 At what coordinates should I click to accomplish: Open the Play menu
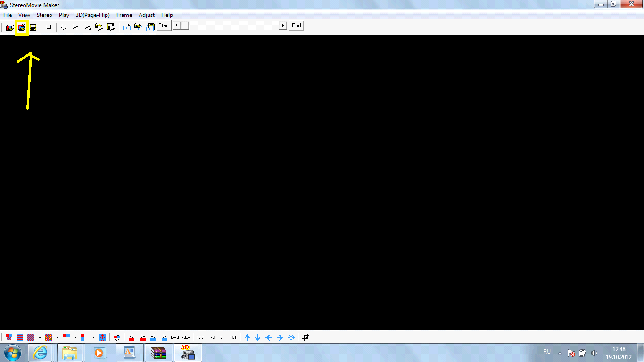click(x=64, y=15)
